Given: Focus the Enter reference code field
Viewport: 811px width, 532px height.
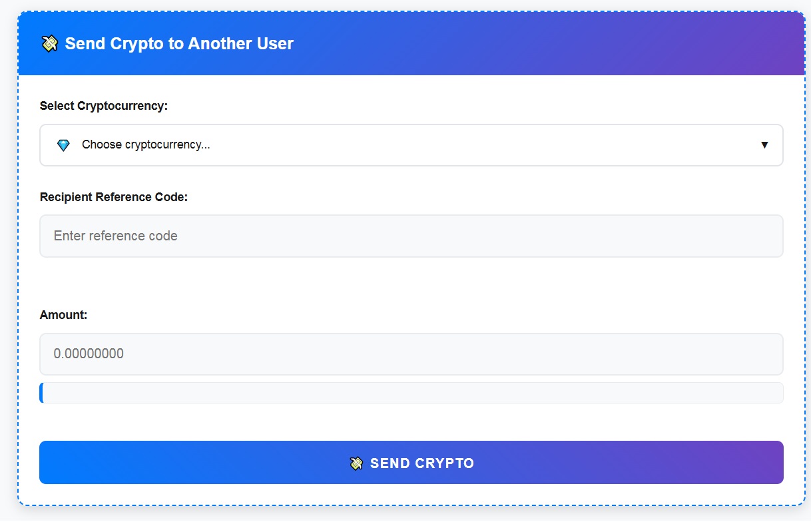Looking at the screenshot, I should click(x=411, y=236).
